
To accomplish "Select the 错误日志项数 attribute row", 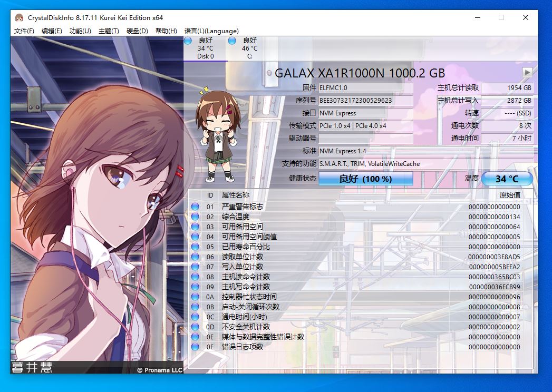I will [x=361, y=347].
